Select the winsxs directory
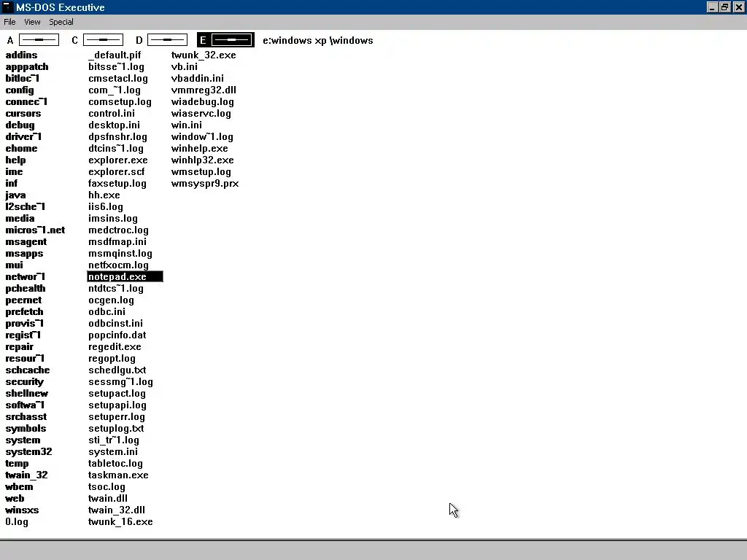 click(x=23, y=510)
